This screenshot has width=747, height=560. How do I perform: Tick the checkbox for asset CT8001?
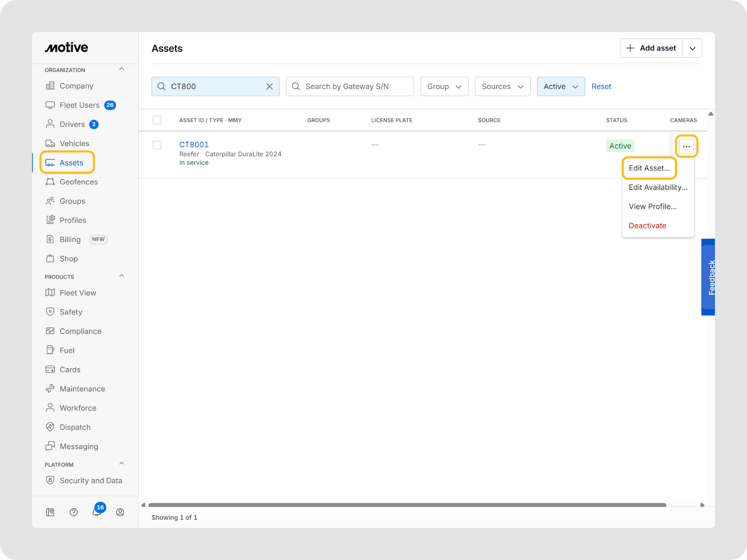click(157, 145)
